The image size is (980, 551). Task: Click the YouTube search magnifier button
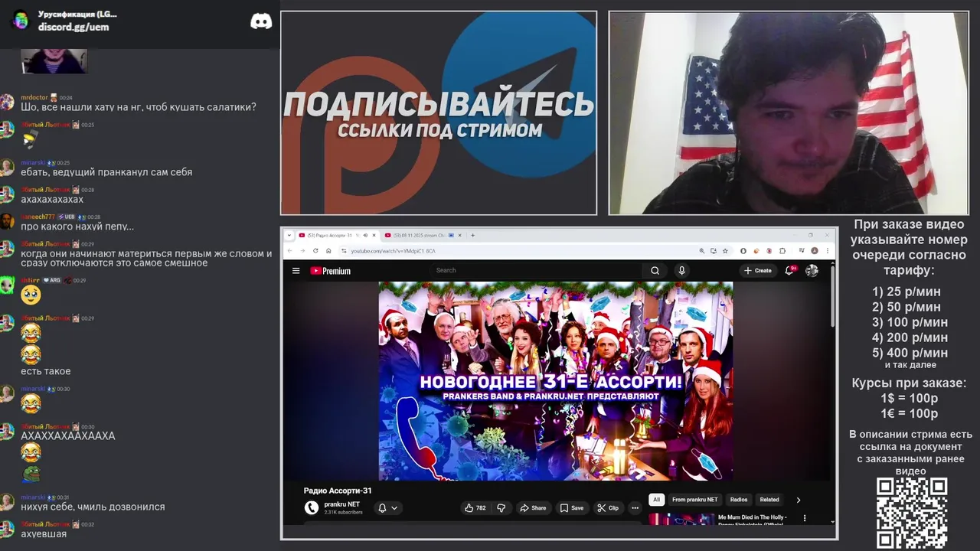pos(655,270)
